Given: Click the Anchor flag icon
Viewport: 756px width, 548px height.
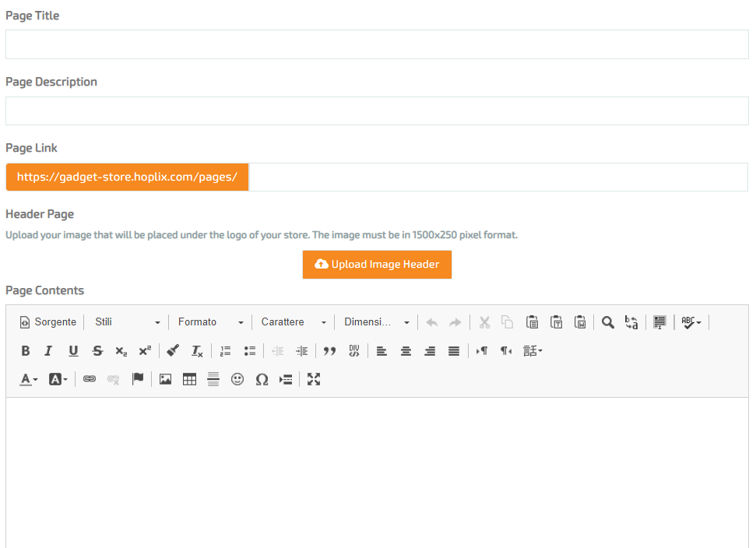Looking at the screenshot, I should coord(137,379).
